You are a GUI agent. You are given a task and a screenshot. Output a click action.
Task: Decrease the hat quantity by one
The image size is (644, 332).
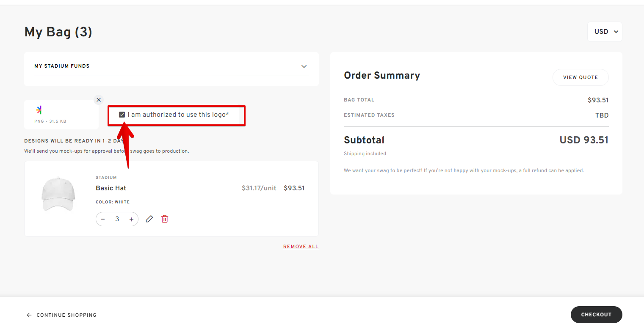[103, 219]
